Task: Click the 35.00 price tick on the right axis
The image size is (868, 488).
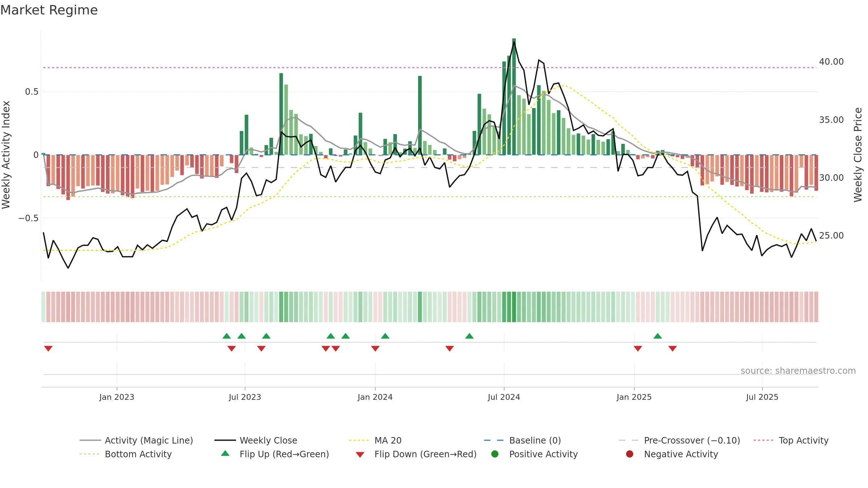Action: coord(831,120)
